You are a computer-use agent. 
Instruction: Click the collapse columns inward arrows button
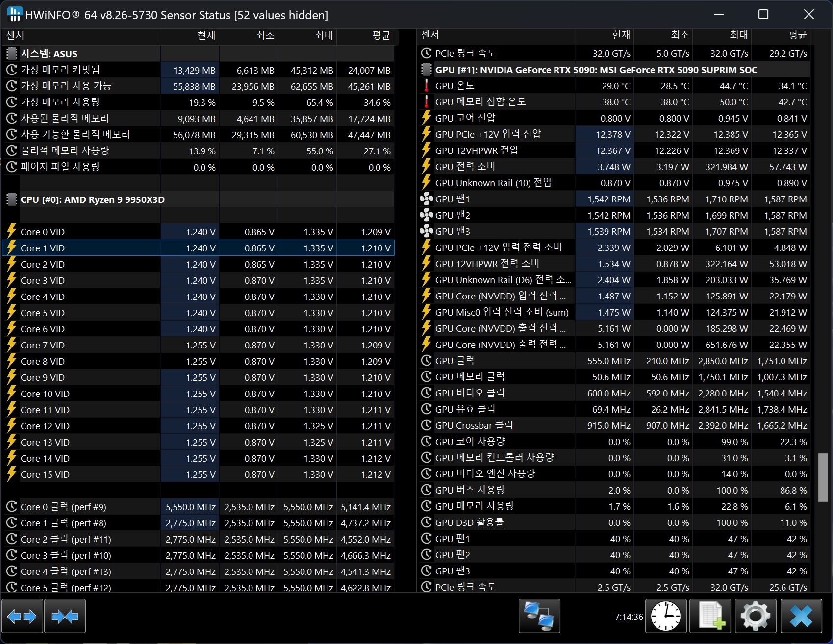pyautogui.click(x=65, y=616)
